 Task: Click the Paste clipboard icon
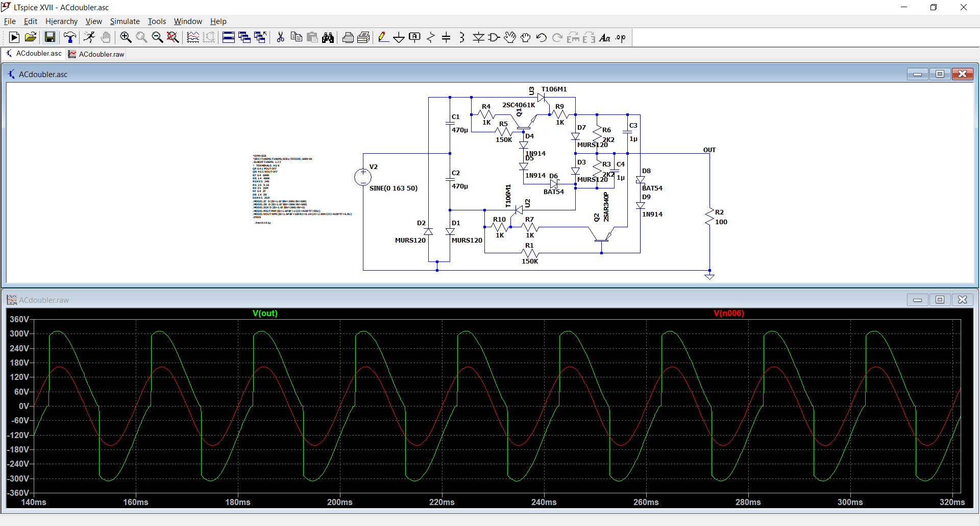click(x=312, y=37)
